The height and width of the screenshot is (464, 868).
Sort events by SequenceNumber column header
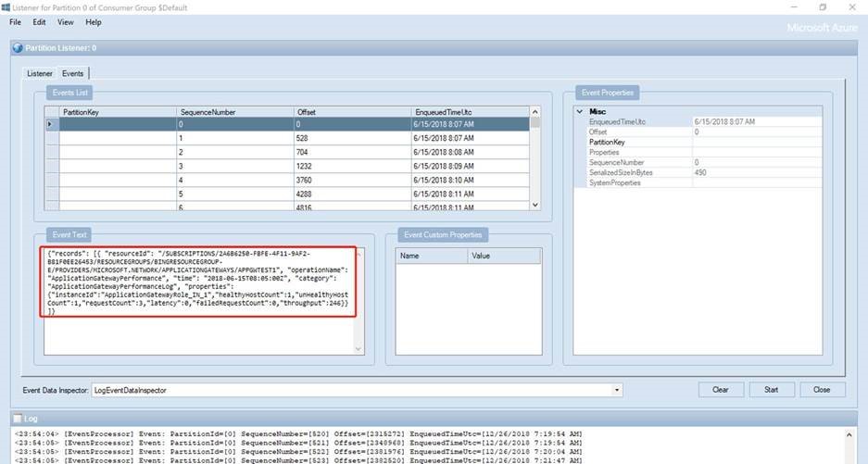(208, 112)
